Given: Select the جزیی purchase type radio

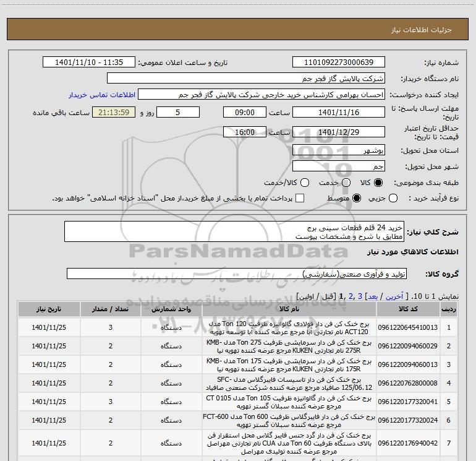Looking at the screenshot, I should 393,199.
